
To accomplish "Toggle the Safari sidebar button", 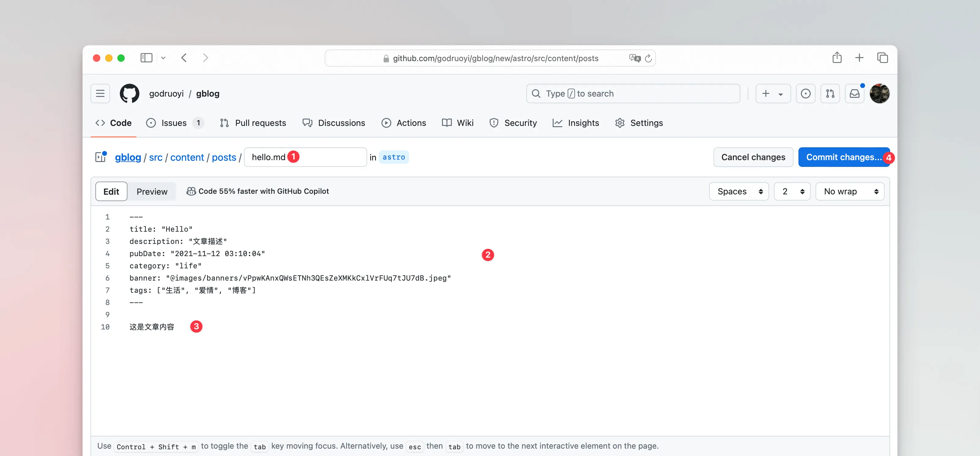I will [x=146, y=58].
